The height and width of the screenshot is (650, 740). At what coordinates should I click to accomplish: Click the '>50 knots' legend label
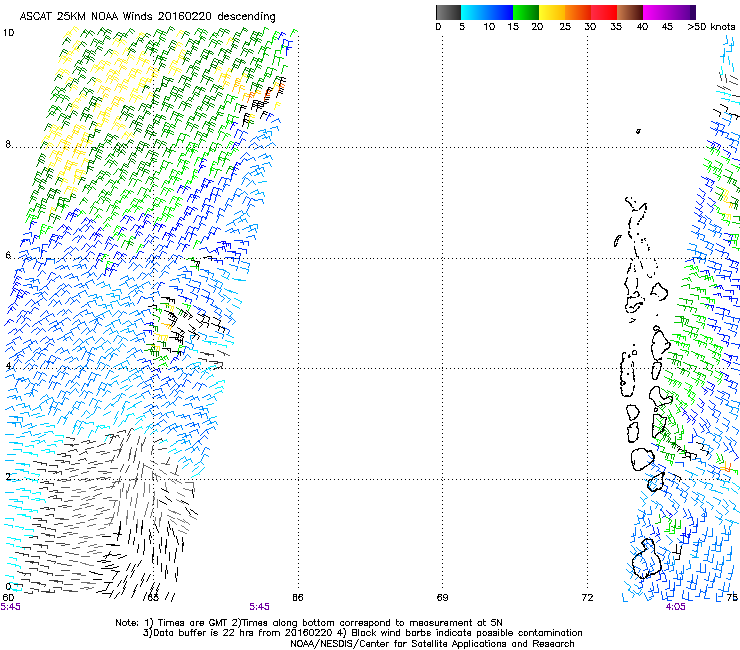coord(711,27)
